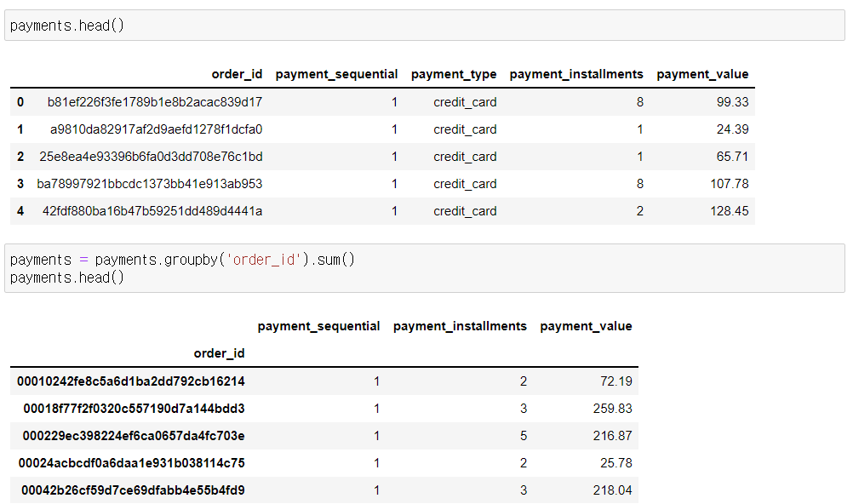Select order id a9810da82917af2d9aefd1278f1dcfa0
The image size is (853, 504).
point(156,129)
